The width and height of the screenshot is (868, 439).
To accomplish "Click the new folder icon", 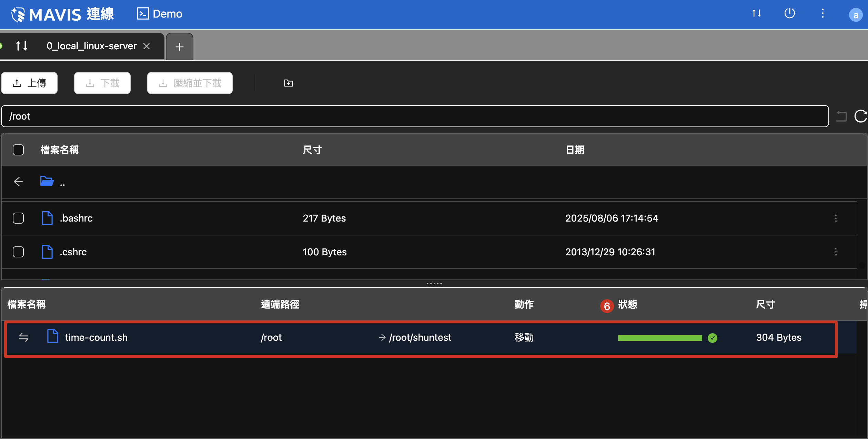I will [x=288, y=83].
